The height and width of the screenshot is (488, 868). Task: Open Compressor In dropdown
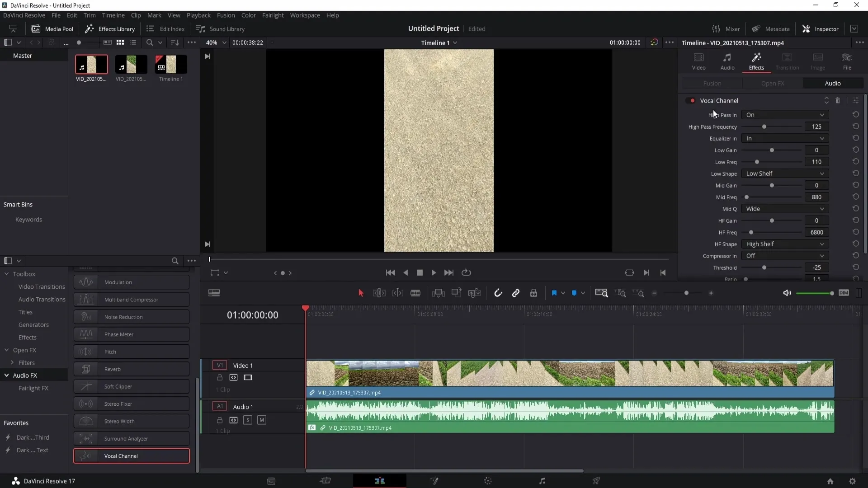(785, 256)
